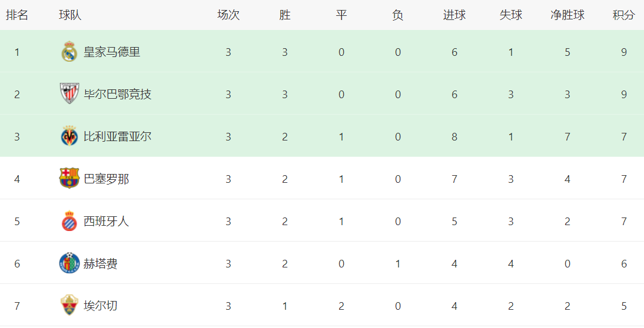Select the 比利亚雷亚尔 team name
The image size is (644, 328).
(x=117, y=136)
